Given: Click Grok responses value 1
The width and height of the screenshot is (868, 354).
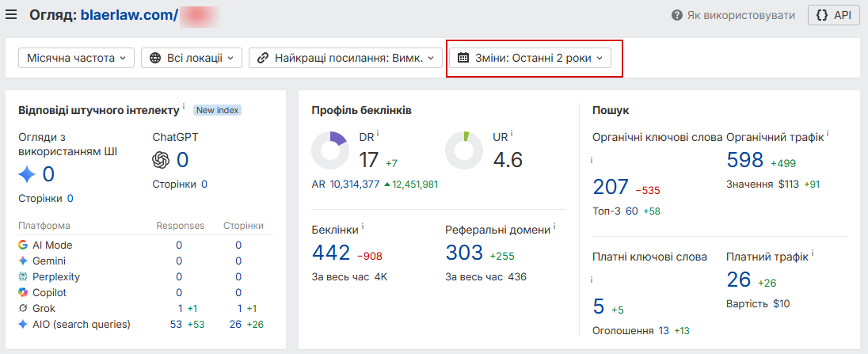Looking at the screenshot, I should (180, 309).
